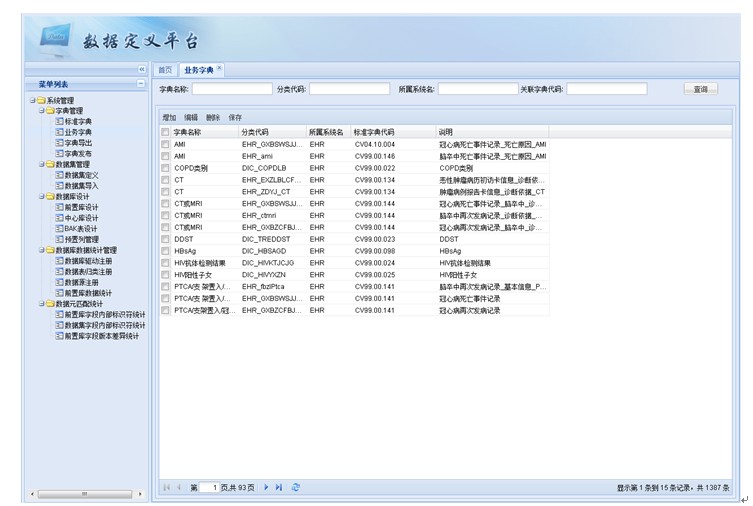
Task: Collapse the 数据库设计 folder node
Action: [41, 197]
